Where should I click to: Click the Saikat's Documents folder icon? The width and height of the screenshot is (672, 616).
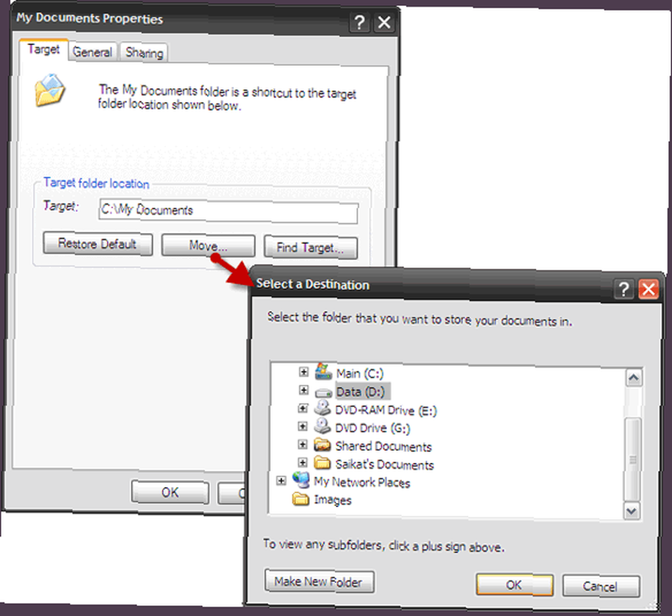[323, 463]
